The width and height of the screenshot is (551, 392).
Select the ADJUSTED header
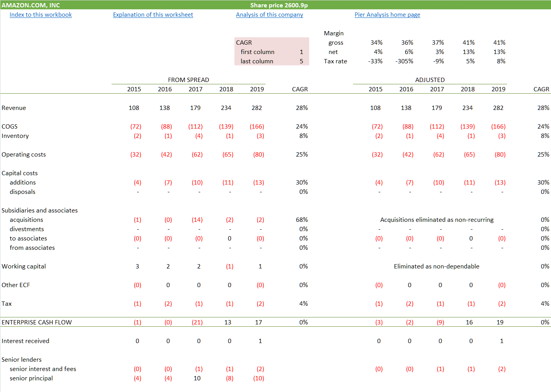(x=430, y=80)
